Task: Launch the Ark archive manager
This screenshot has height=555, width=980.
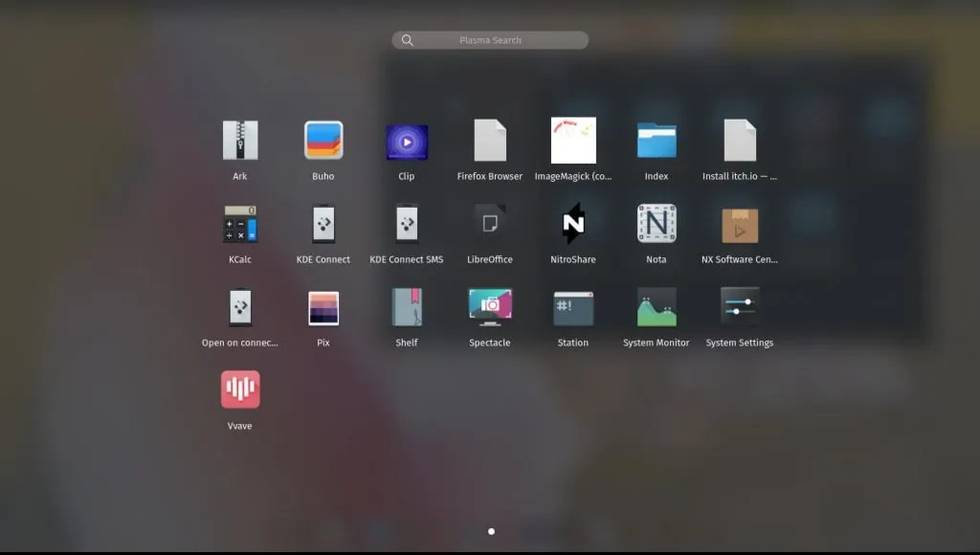Action: (x=239, y=142)
